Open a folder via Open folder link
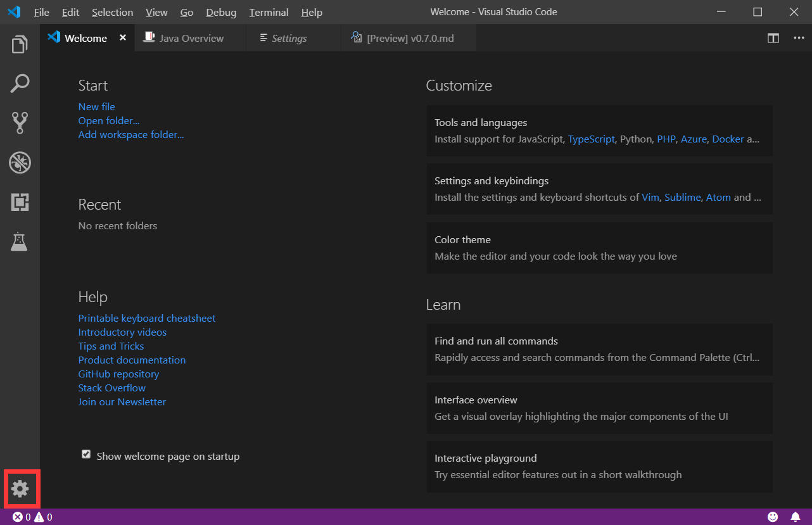Image resolution: width=812 pixels, height=525 pixels. pyautogui.click(x=108, y=120)
